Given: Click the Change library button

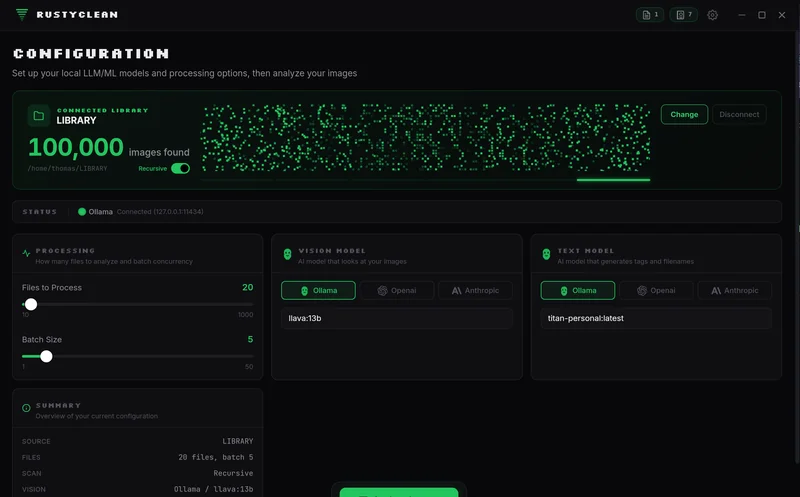Looking at the screenshot, I should [684, 115].
